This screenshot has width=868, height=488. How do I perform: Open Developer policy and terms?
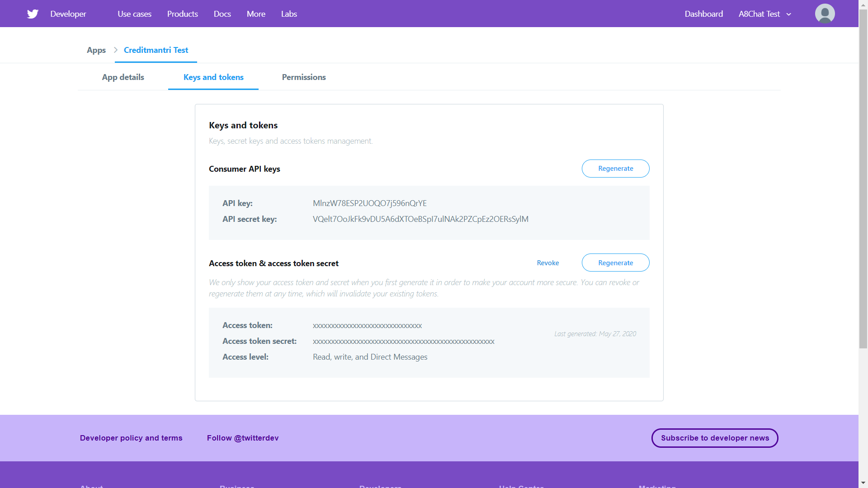tap(131, 438)
